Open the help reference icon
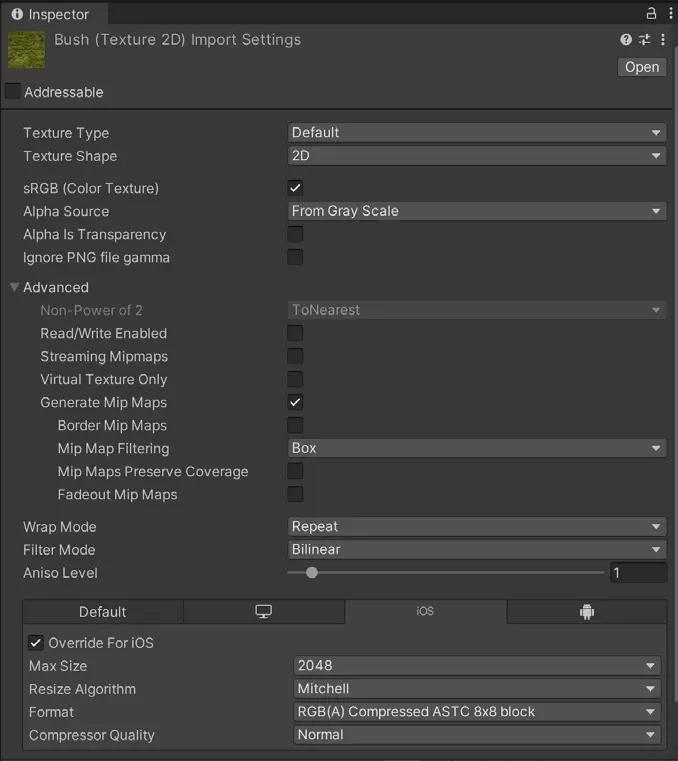 click(x=626, y=39)
